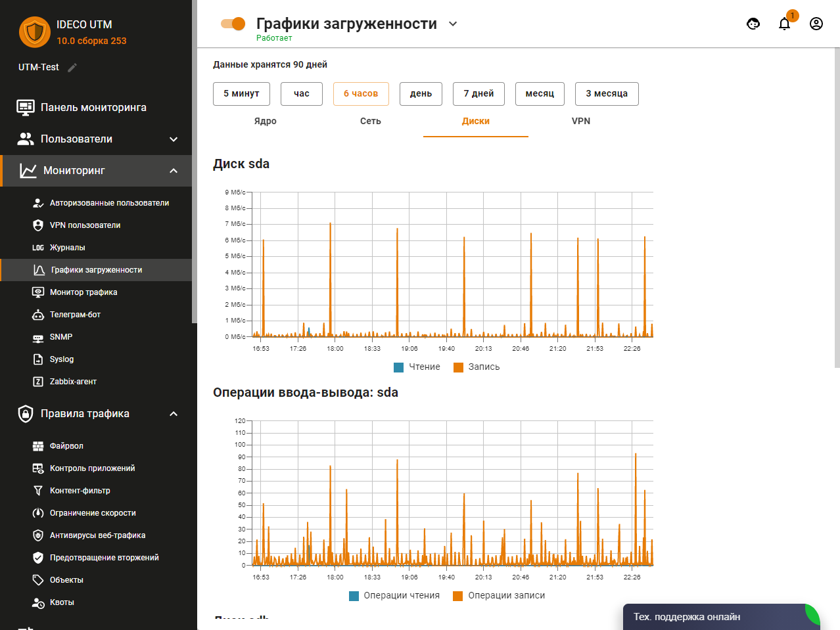Select the Диски tab
Viewport: 840px width, 630px height.
[476, 122]
